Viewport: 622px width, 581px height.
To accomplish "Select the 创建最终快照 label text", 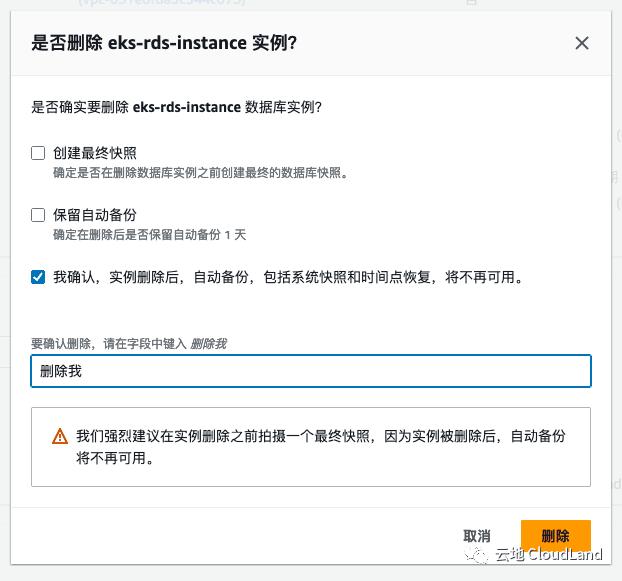I will (x=95, y=153).
